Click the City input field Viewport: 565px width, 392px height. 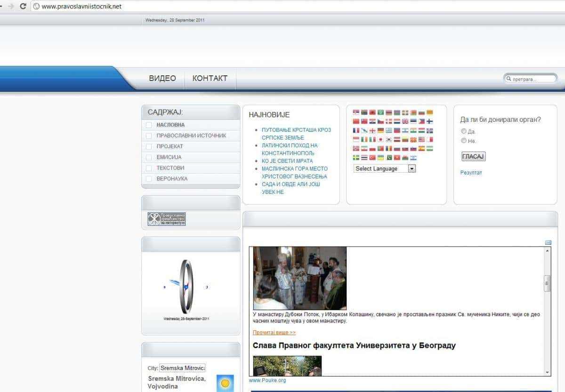pyautogui.click(x=182, y=368)
